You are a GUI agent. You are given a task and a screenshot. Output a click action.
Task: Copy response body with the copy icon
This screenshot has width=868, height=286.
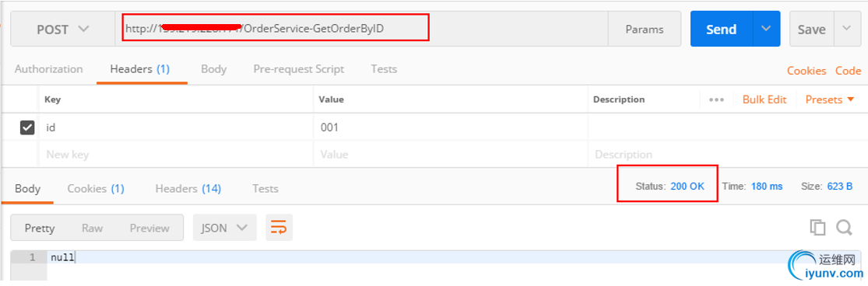(x=817, y=227)
